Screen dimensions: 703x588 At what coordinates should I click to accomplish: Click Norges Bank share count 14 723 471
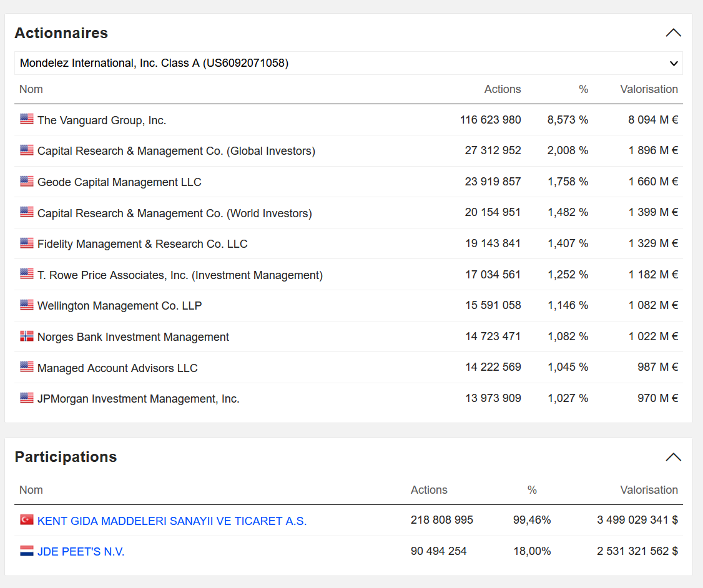coord(493,336)
